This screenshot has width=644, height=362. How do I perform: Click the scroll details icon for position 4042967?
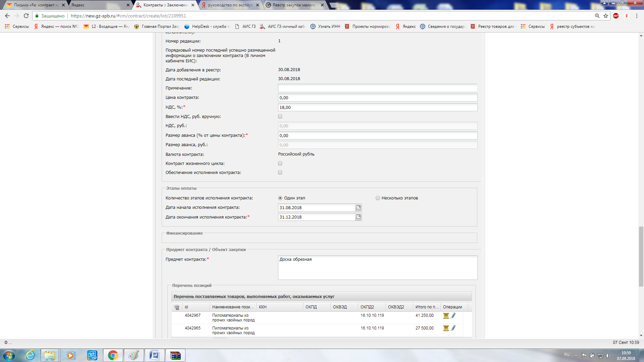(x=446, y=315)
